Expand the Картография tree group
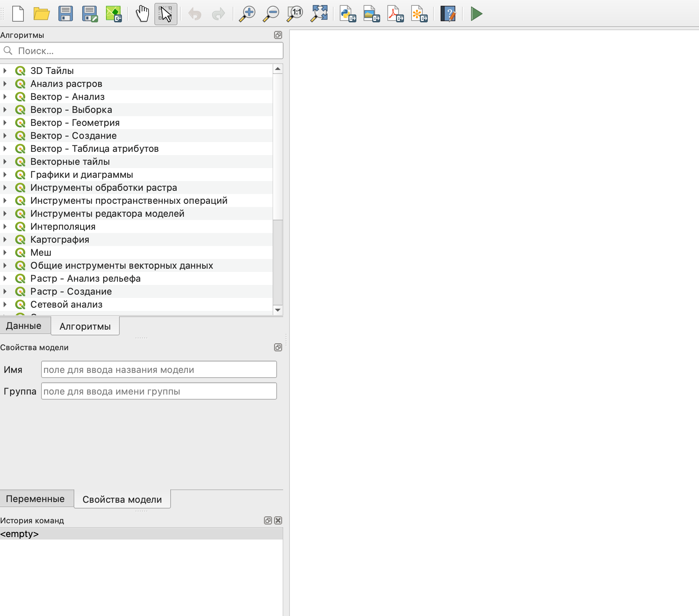This screenshot has width=699, height=616. (5, 239)
